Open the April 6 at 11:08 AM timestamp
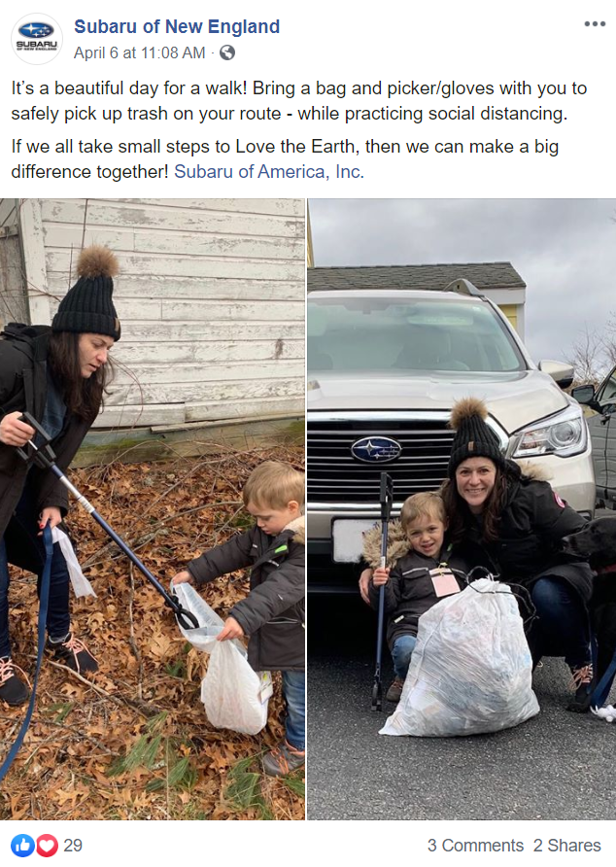Image resolution: width=616 pixels, height=867 pixels. 139,52
